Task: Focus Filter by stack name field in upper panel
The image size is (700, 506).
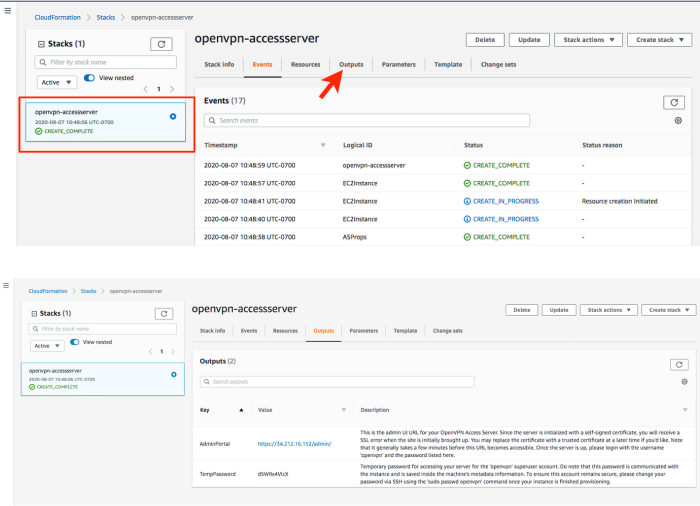Action: [105, 62]
